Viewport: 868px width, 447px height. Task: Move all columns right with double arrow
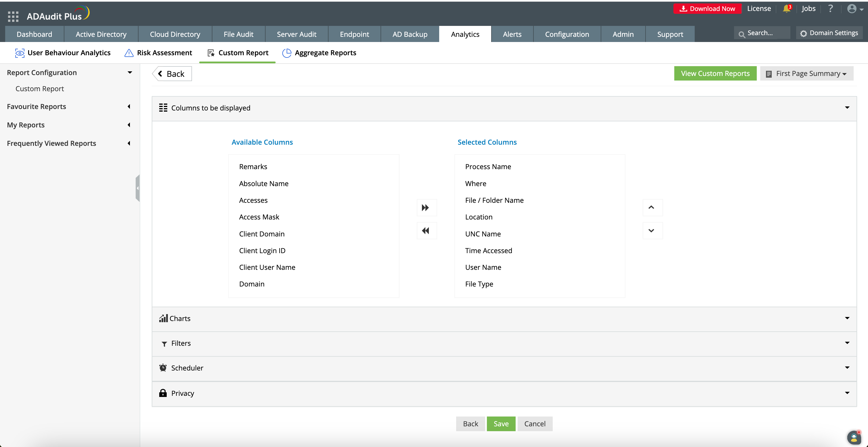[x=426, y=208]
